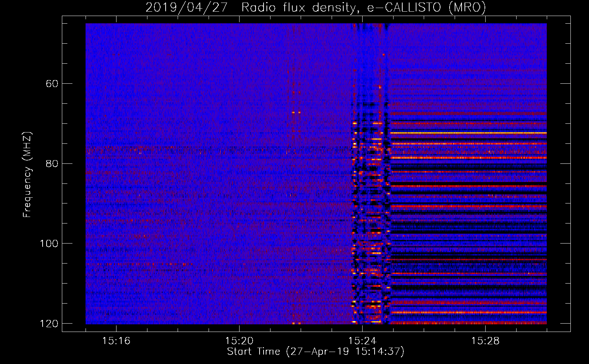Click the 15:24 time tick label
Viewport: 589px width, 364px height.
362,341
